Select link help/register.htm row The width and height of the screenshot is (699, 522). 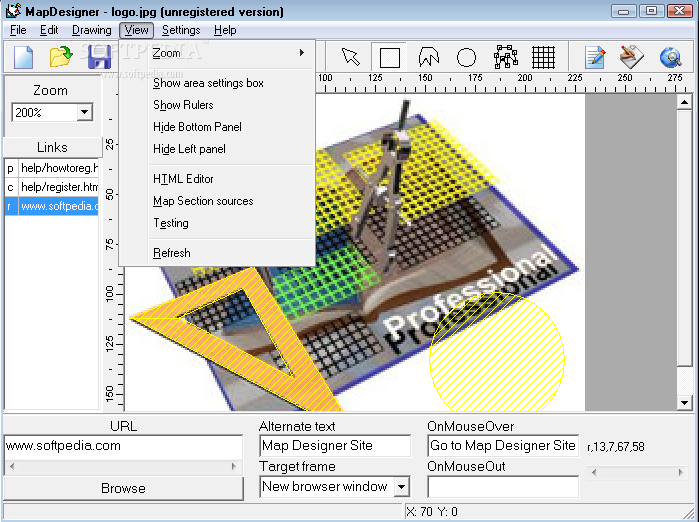tap(52, 187)
